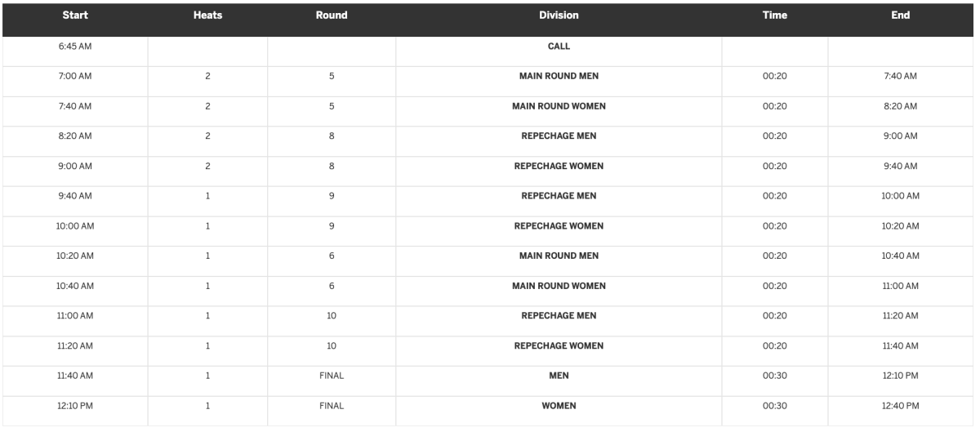Select the CALL division cell
980x432 pixels.
559,47
